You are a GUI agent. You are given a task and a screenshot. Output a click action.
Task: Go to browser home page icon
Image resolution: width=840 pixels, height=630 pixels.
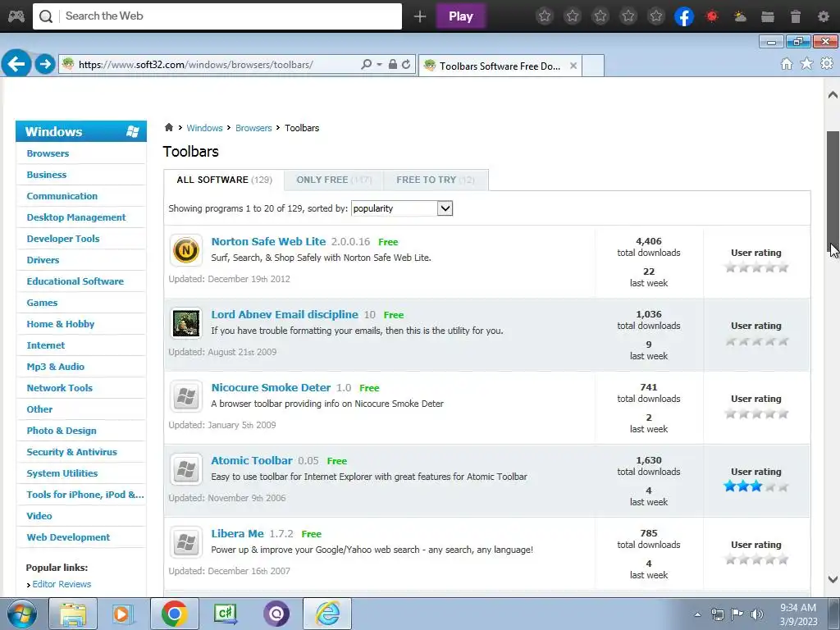point(787,64)
